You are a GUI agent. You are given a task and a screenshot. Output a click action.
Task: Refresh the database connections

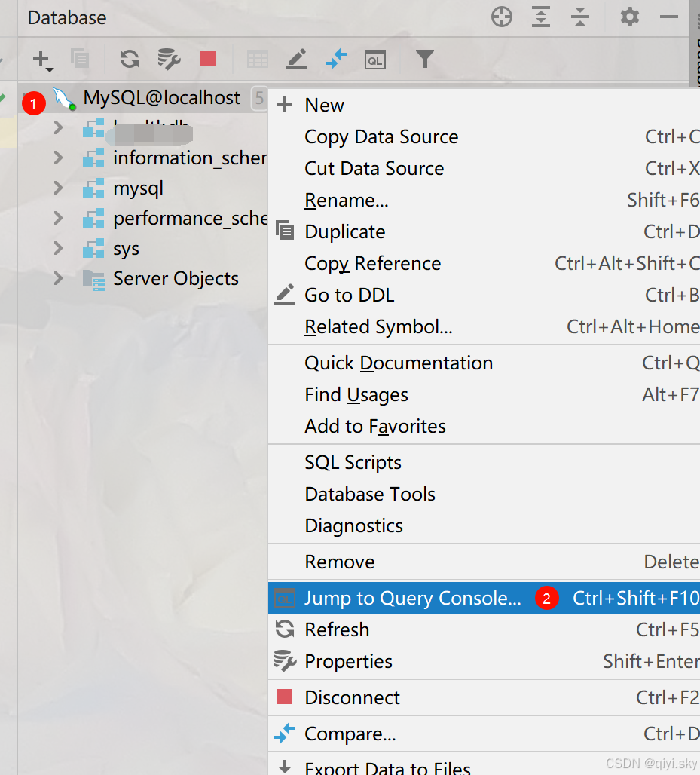pyautogui.click(x=129, y=59)
